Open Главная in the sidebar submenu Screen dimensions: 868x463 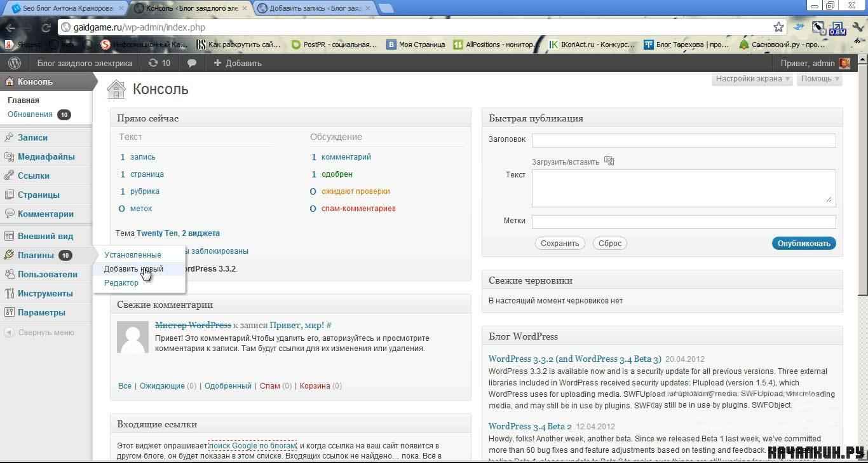click(24, 100)
